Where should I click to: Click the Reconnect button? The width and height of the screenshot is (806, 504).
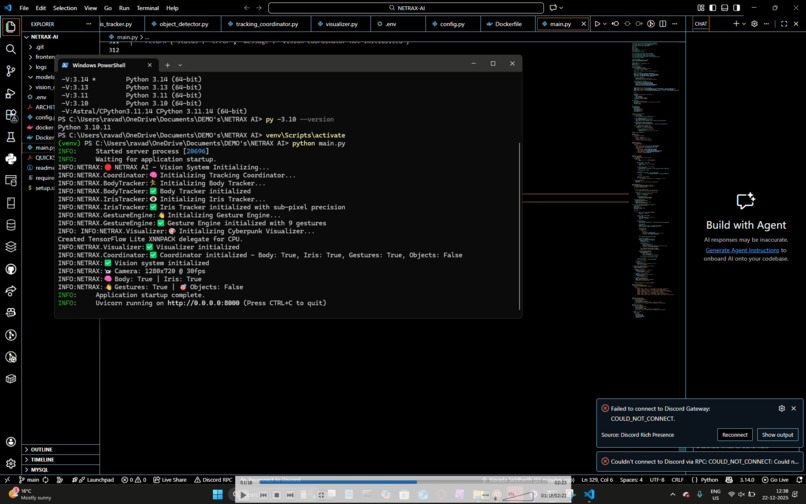pyautogui.click(x=735, y=435)
